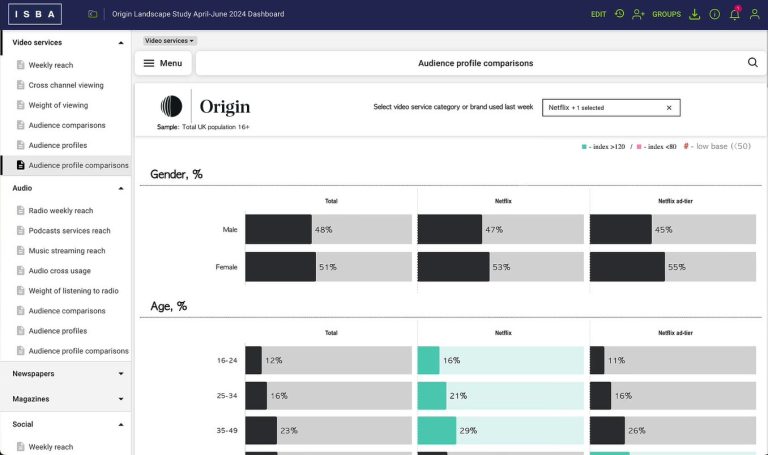This screenshot has height=455, width=768.
Task: Open the Netflix +1 selected dropdown
Action: 611,108
